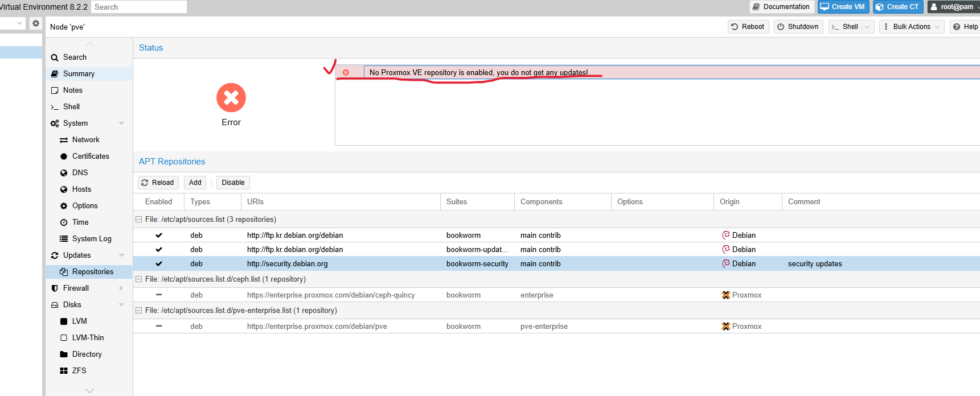The height and width of the screenshot is (396, 980).
Task: Click the Help button
Action: coord(965,27)
